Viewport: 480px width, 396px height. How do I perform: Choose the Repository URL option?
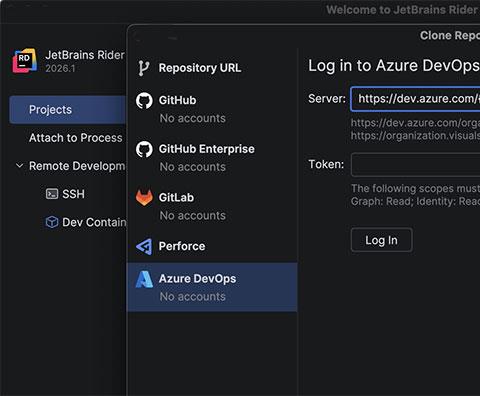click(212, 68)
